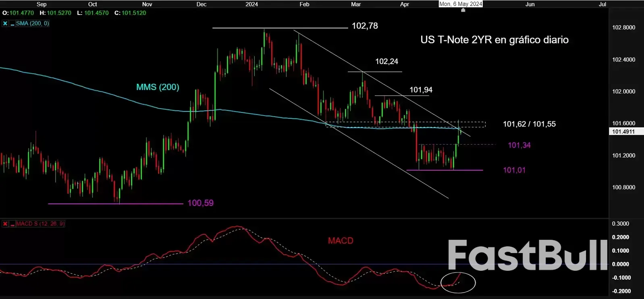Click the red MACD text annotation
This screenshot has width=644, height=299.
[x=341, y=241]
